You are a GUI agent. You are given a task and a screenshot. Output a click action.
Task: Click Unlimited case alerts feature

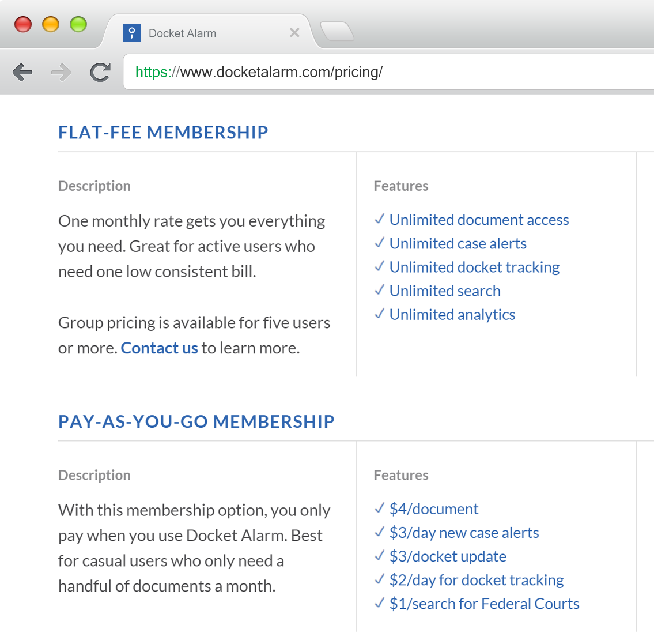[458, 244]
